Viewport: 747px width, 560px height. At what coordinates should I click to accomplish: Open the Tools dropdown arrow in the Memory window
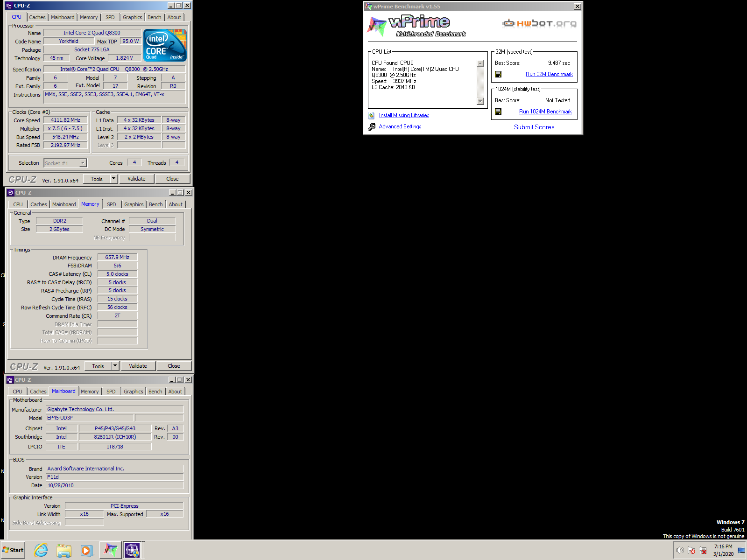click(115, 366)
